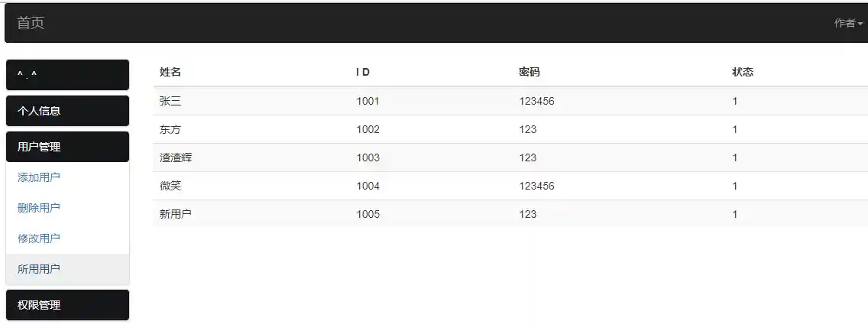Click ID 1003 in the table
Viewport: 868px width, 331px height.
click(368, 157)
